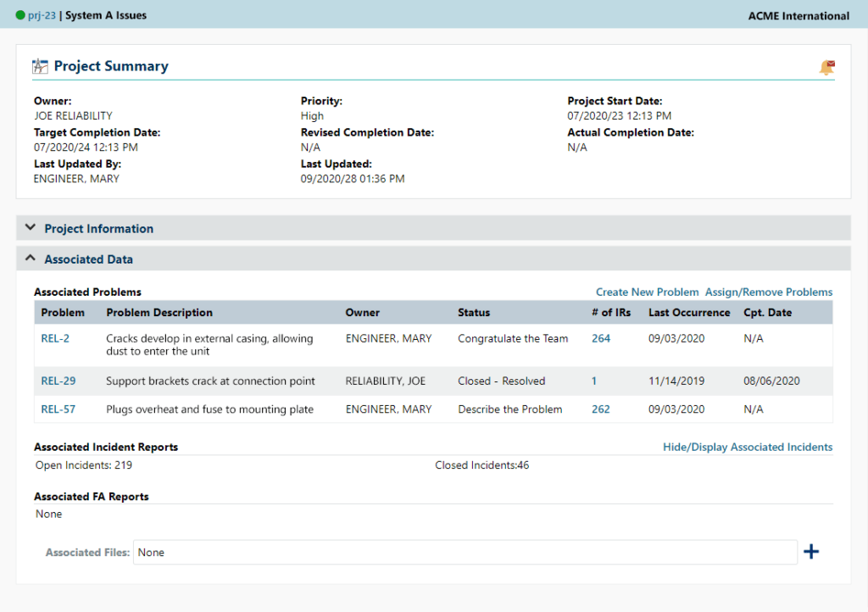This screenshot has height=612, width=868.
Task: Open the notification flag icon
Action: pyautogui.click(x=826, y=68)
